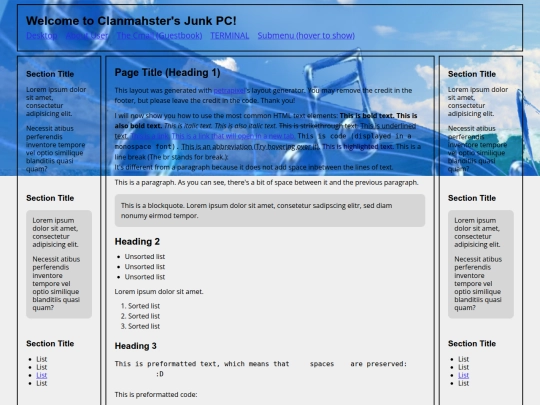Click the 'Lorem ipsum dolor sit amet.' line in the main column
The width and height of the screenshot is (540, 405).
(x=159, y=292)
